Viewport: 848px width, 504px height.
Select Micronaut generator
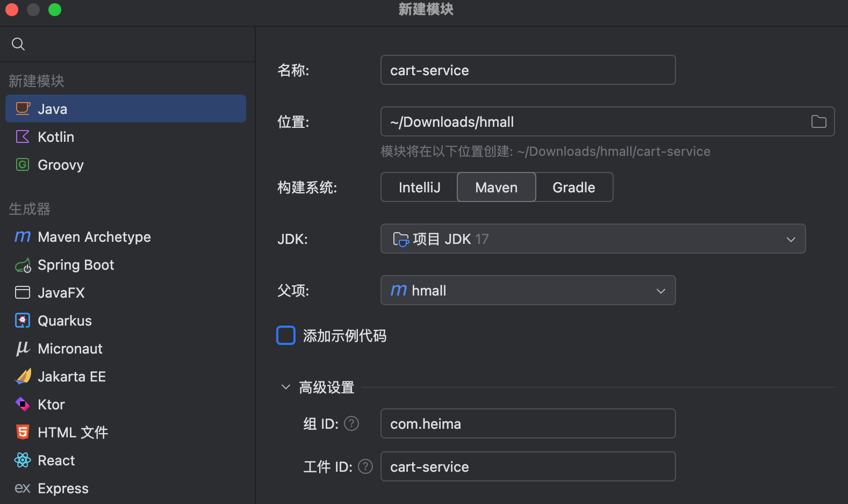coord(126,348)
